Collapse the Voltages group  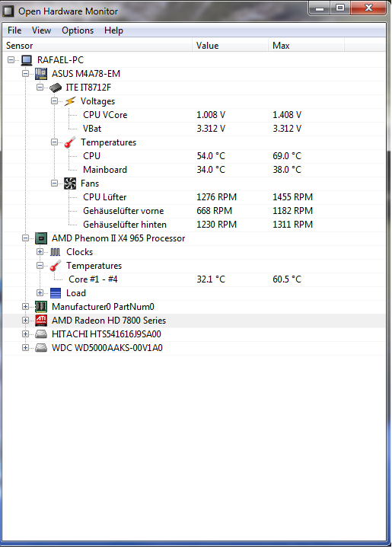click(x=54, y=101)
